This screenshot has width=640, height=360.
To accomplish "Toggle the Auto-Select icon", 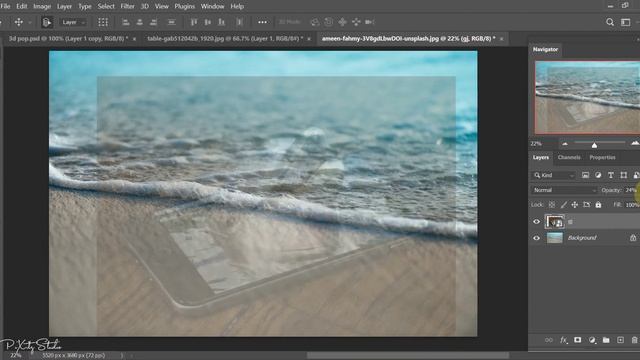I will coord(47,22).
